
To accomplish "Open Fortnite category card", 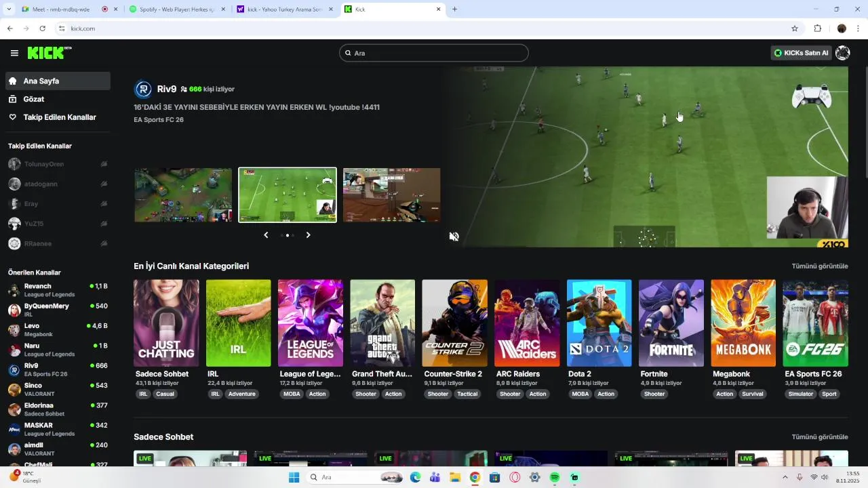I will point(671,323).
